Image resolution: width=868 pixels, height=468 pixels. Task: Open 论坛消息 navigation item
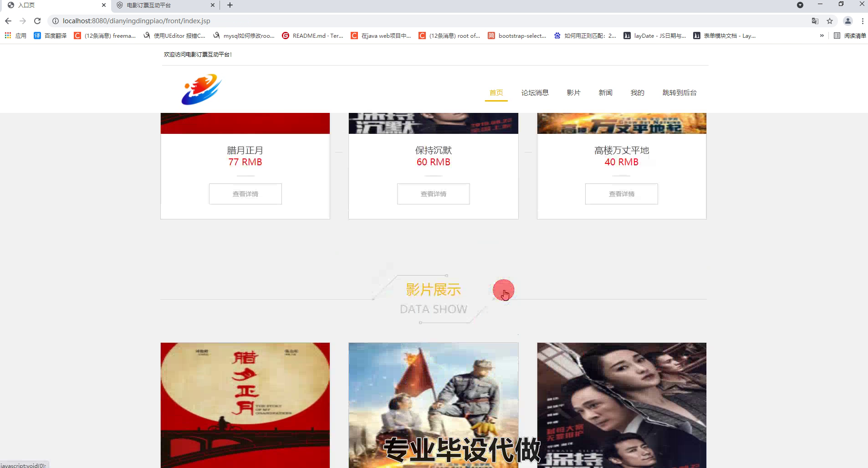click(x=535, y=92)
